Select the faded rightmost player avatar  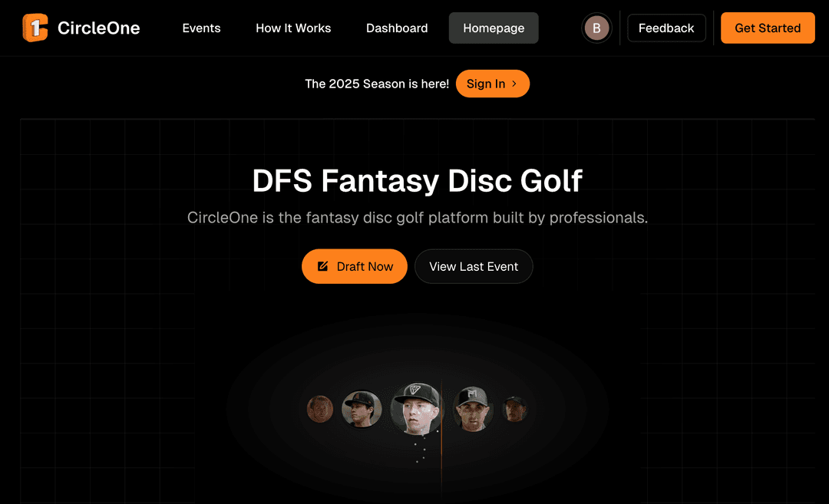click(514, 409)
